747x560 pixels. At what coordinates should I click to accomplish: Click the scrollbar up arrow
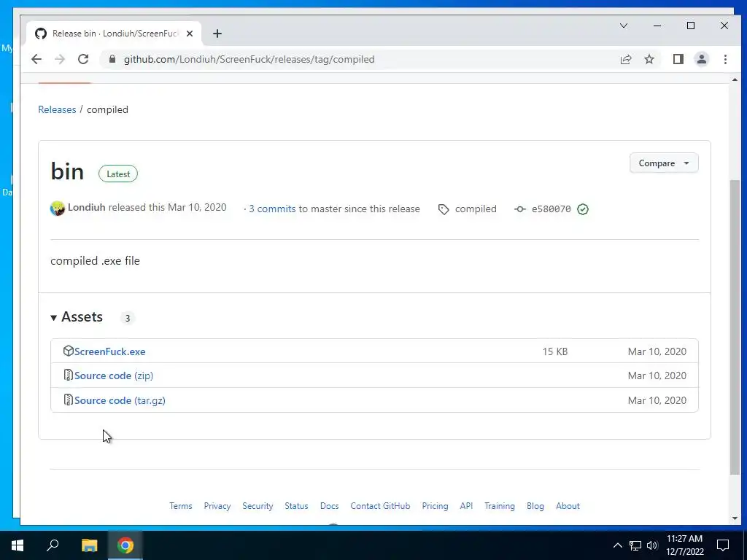(735, 80)
